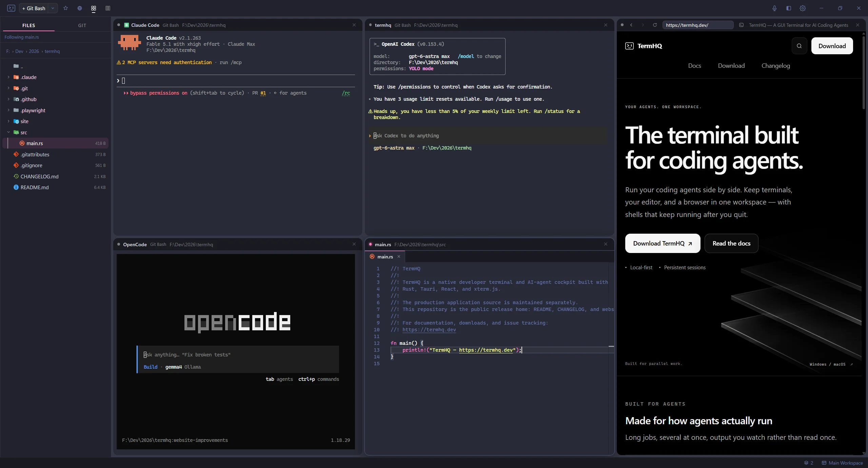
Task: Open Changelog in the website nav
Action: click(x=776, y=66)
